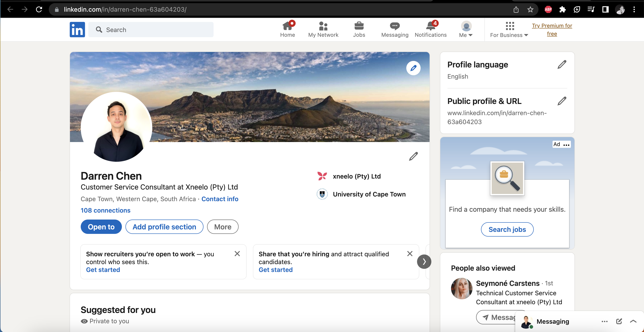Click the Contact info link
Image resolution: width=644 pixels, height=332 pixels.
click(220, 199)
